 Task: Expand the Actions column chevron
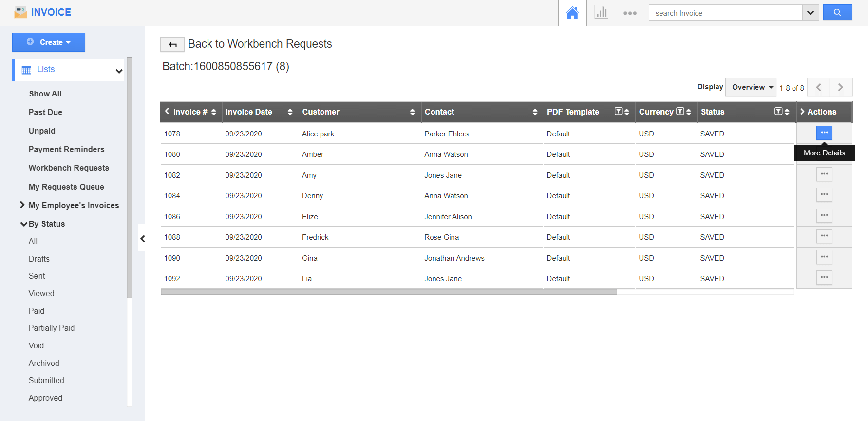click(x=802, y=112)
